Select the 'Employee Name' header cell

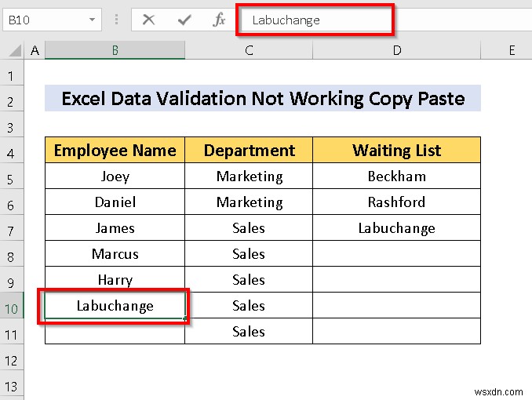click(x=115, y=150)
